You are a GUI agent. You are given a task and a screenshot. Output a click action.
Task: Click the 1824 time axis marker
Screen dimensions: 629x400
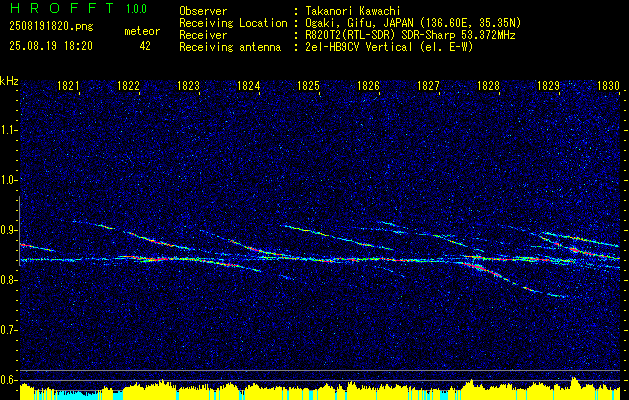click(x=248, y=85)
